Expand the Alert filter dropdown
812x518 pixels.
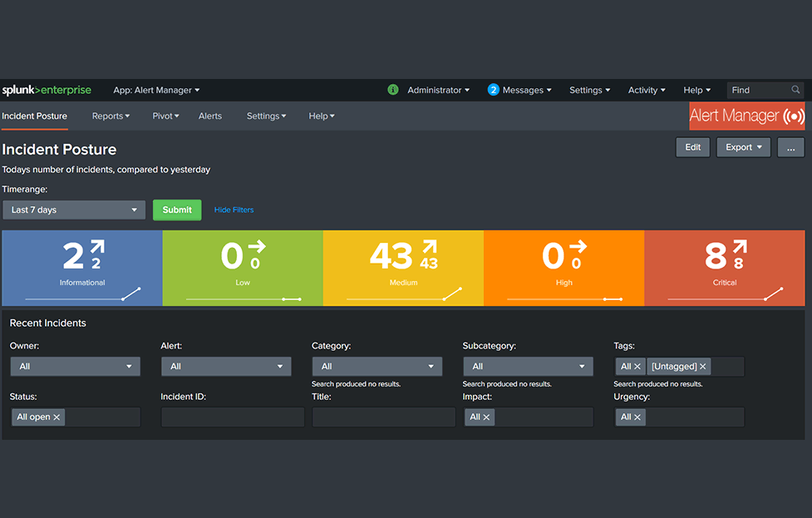coord(226,366)
